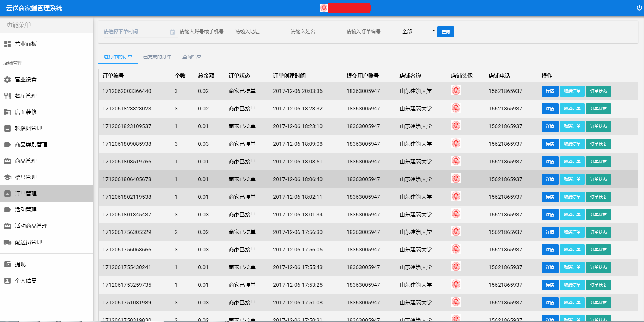Switch to the 查询结果 tab
This screenshot has width=644, height=322.
192,57
